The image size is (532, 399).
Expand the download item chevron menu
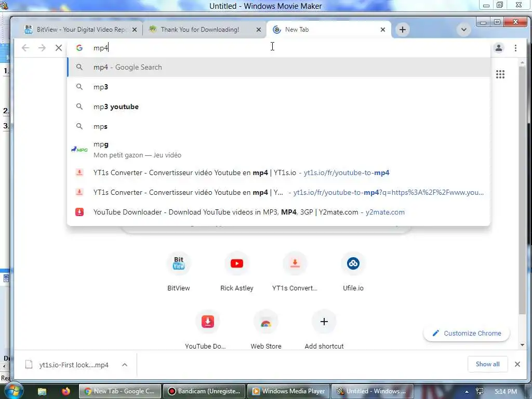pos(125,365)
